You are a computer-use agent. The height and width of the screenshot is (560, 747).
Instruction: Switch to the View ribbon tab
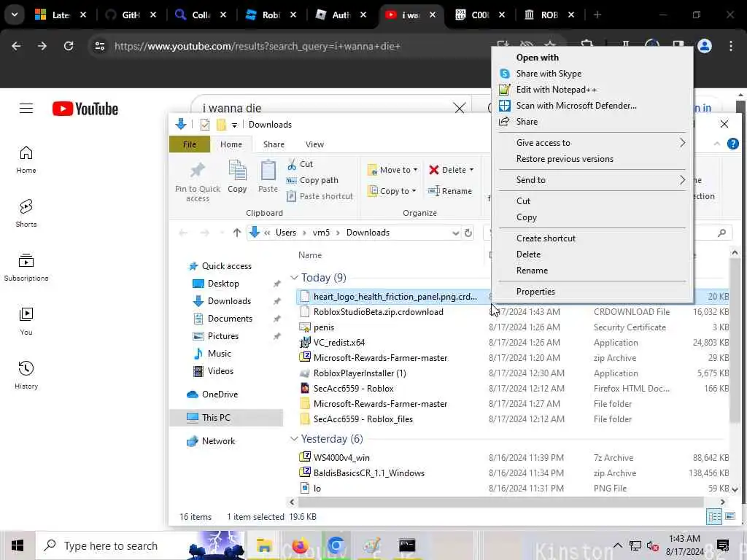314,144
